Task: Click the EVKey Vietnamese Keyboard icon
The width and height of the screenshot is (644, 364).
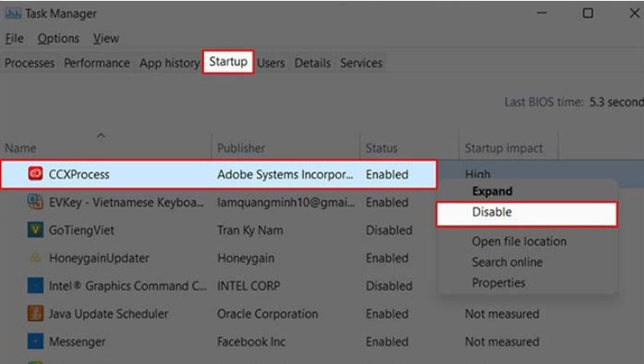Action: coord(35,202)
